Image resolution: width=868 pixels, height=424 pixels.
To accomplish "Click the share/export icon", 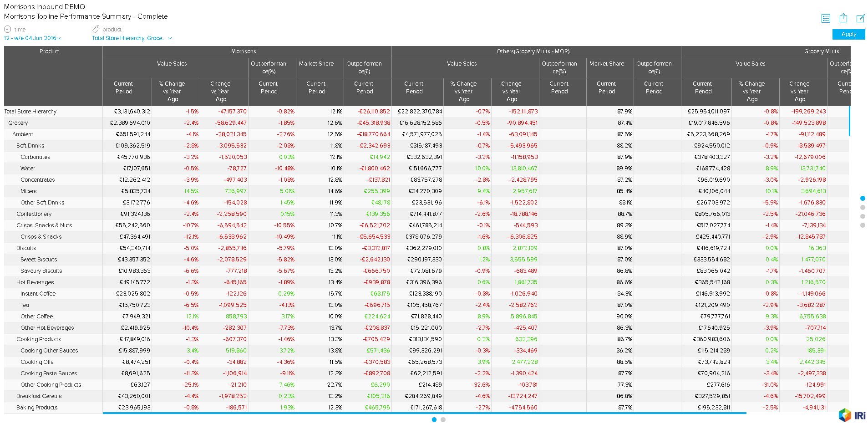I will 843,18.
